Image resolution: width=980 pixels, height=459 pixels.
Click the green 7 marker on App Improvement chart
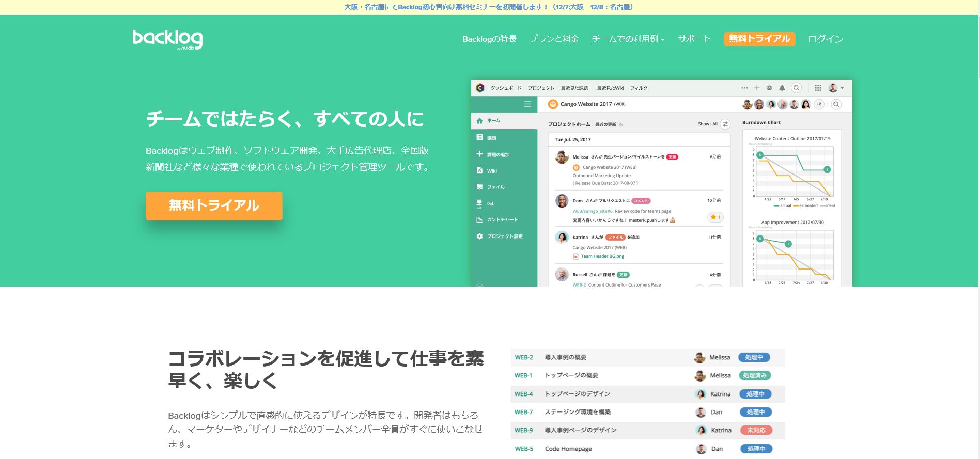(x=788, y=244)
